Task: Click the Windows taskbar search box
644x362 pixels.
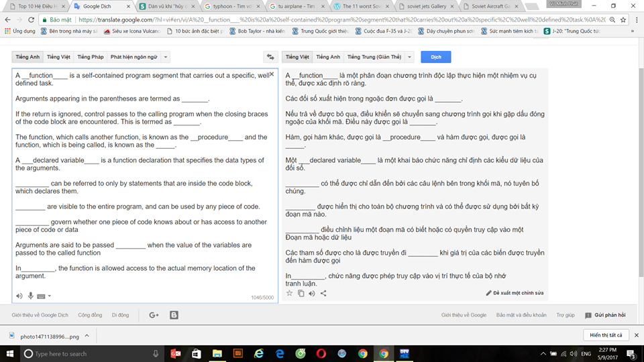Action: [87, 353]
